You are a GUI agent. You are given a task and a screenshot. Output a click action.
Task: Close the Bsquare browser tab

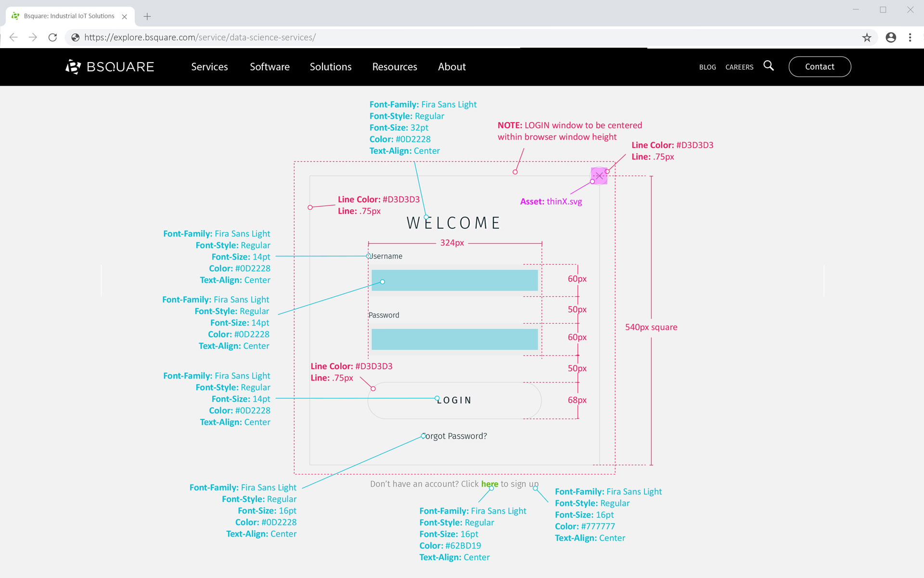[x=125, y=16]
